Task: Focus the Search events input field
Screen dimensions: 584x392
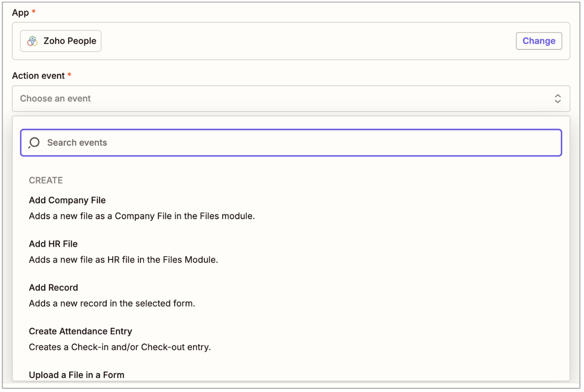Action: 302,143
